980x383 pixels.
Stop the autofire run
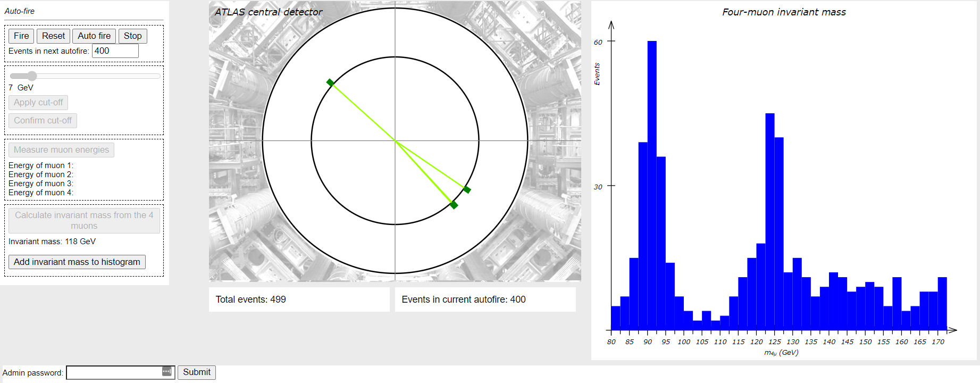(x=132, y=36)
